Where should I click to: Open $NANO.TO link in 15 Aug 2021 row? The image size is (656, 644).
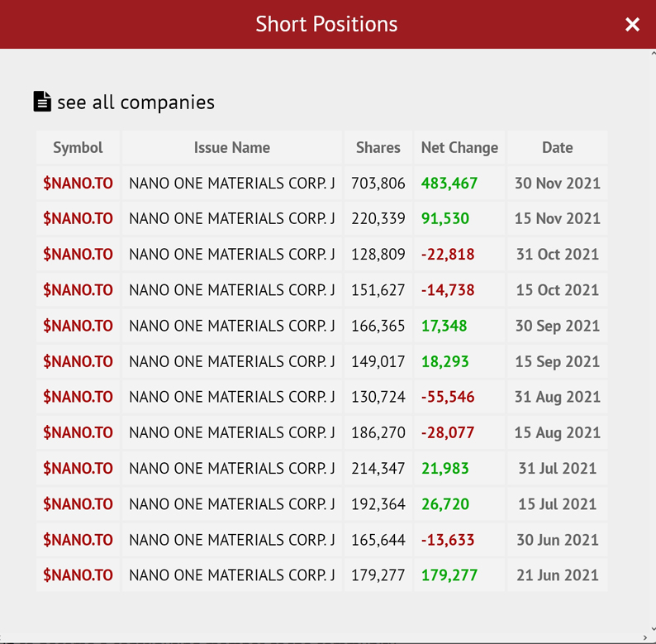click(78, 432)
